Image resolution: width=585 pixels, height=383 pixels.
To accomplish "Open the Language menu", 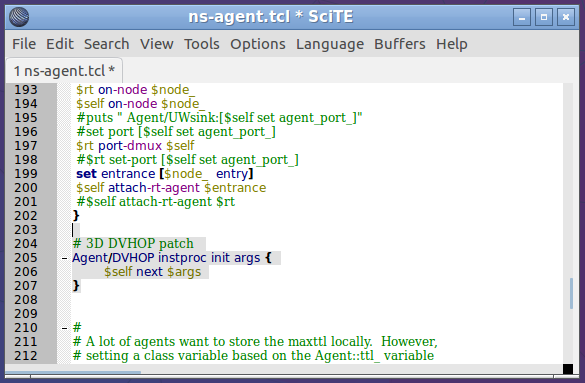I will pyautogui.click(x=330, y=44).
